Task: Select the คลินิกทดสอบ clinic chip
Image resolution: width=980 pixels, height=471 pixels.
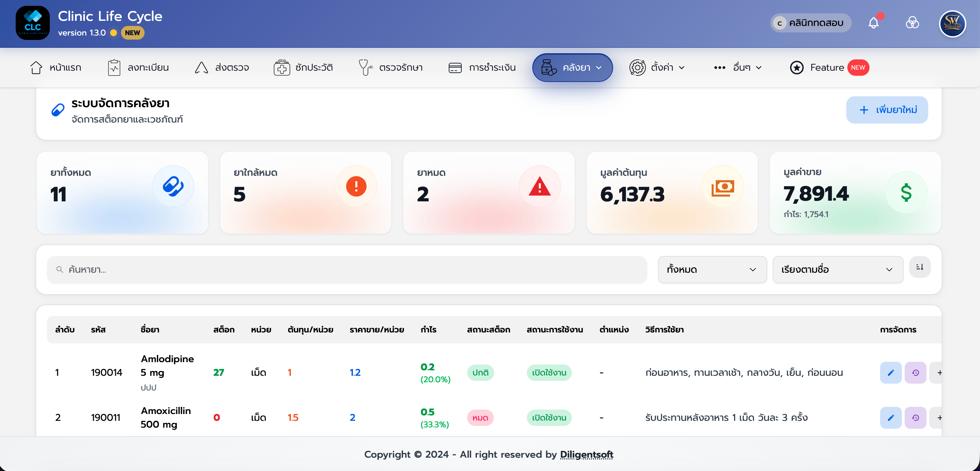Action: [x=810, y=23]
